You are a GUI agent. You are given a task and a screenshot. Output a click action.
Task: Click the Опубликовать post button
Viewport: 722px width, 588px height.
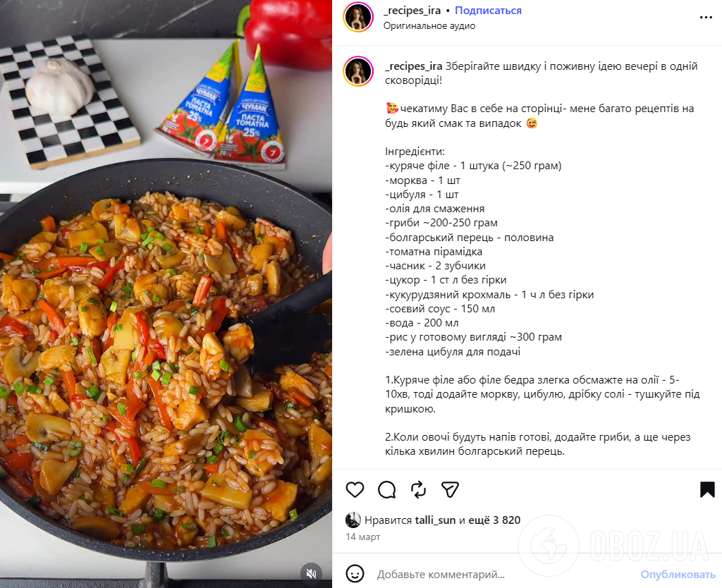coord(678,574)
